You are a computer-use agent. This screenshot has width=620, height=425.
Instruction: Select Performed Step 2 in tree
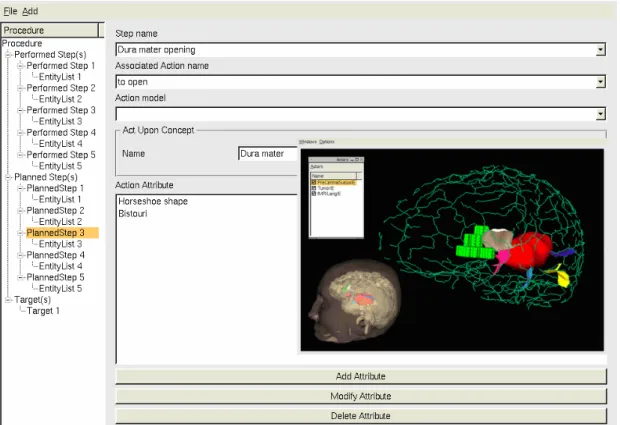point(61,88)
